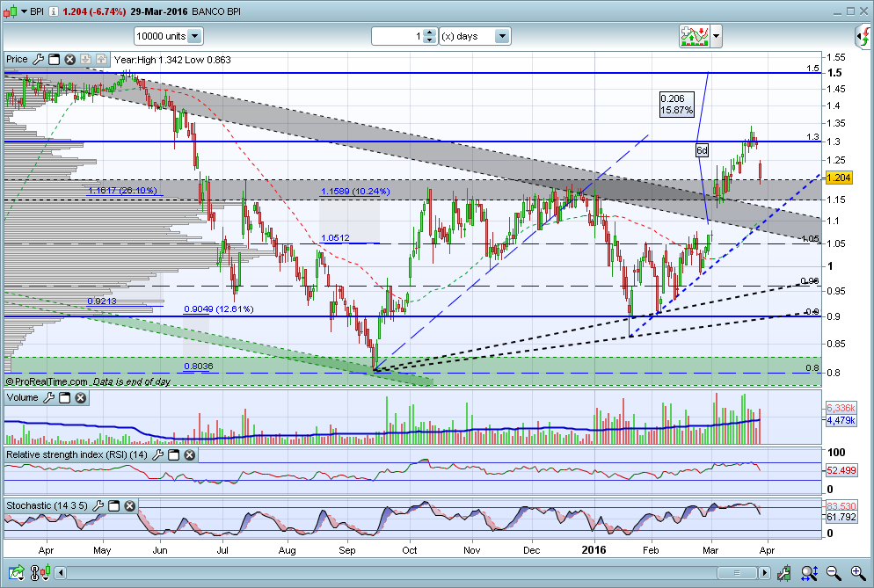Click the candlestick chart style icon
The image size is (874, 588).
pos(10,11)
